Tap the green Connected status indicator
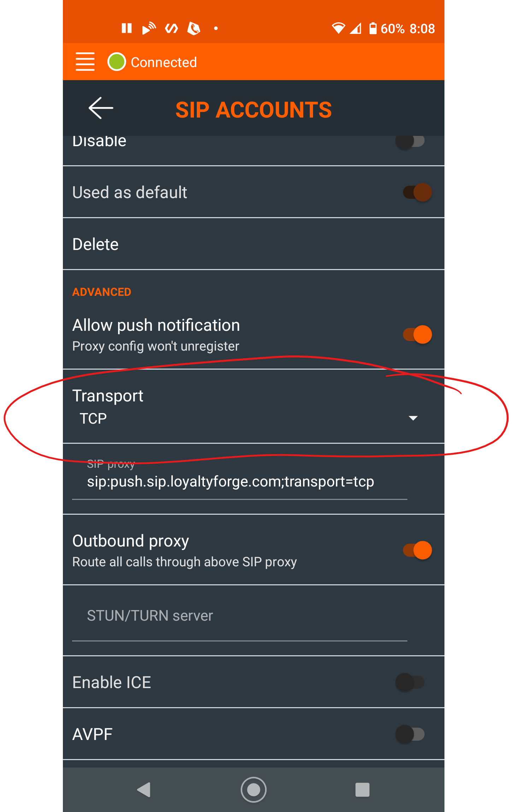The width and height of the screenshot is (513, 812). point(117,62)
